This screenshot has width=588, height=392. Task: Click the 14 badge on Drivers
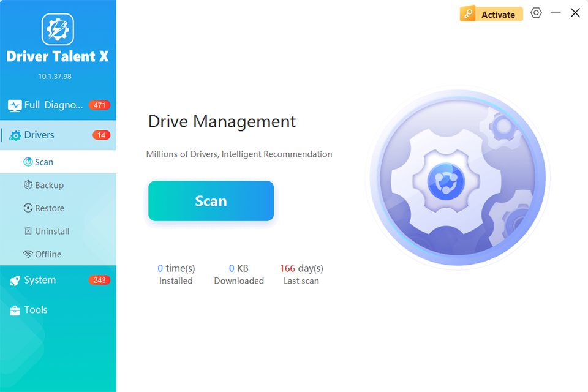point(101,135)
